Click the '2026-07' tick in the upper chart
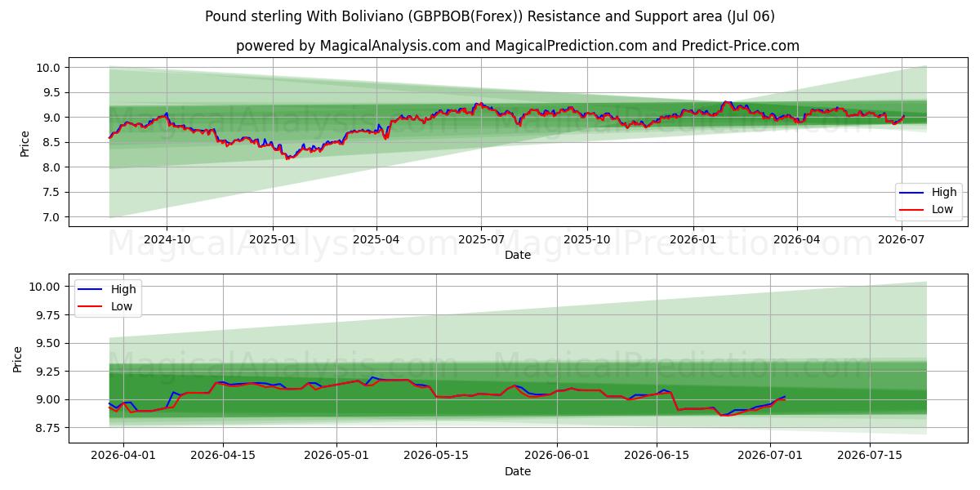 tap(902, 239)
